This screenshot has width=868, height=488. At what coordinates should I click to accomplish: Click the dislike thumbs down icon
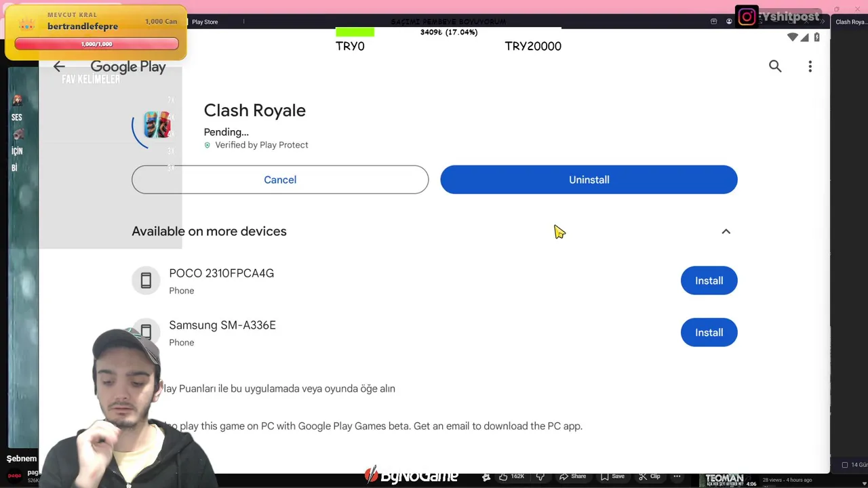[540, 476]
